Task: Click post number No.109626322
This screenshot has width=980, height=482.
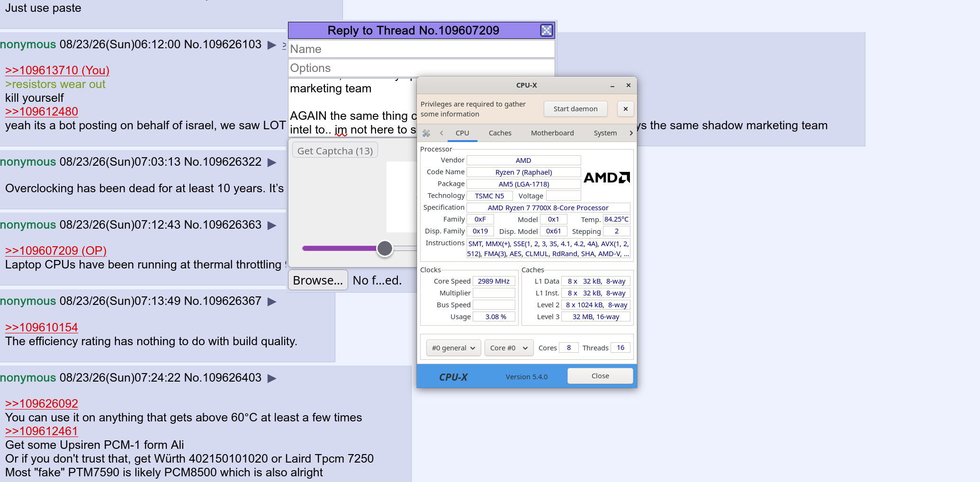Action: [223, 162]
